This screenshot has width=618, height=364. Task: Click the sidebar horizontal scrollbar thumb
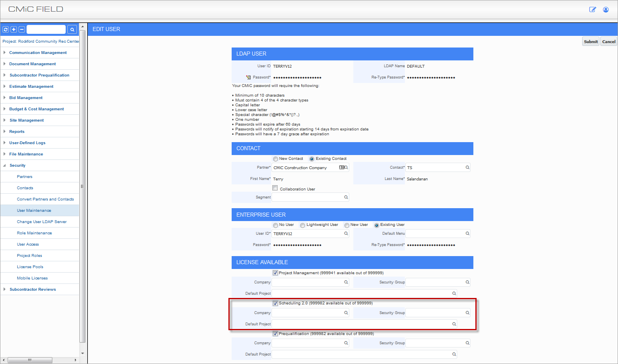(x=30, y=360)
